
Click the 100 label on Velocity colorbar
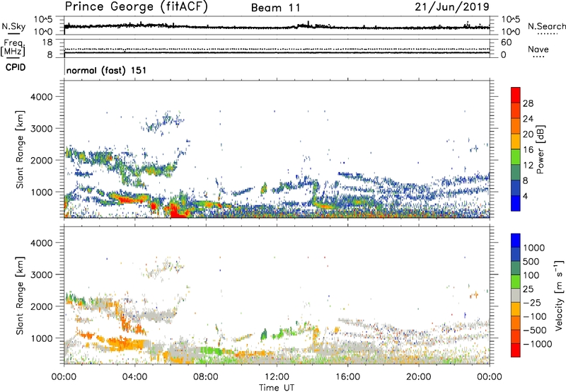pyautogui.click(x=531, y=275)
